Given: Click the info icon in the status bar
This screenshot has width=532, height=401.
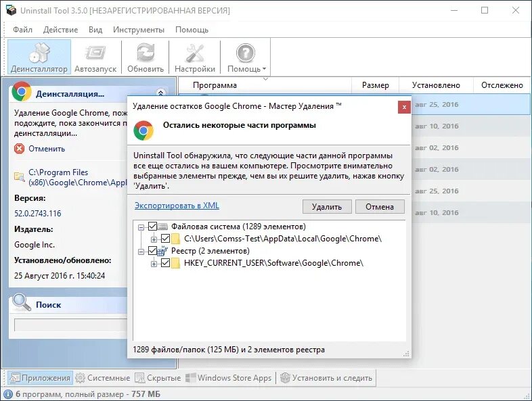Looking at the screenshot, I should [x=8, y=394].
